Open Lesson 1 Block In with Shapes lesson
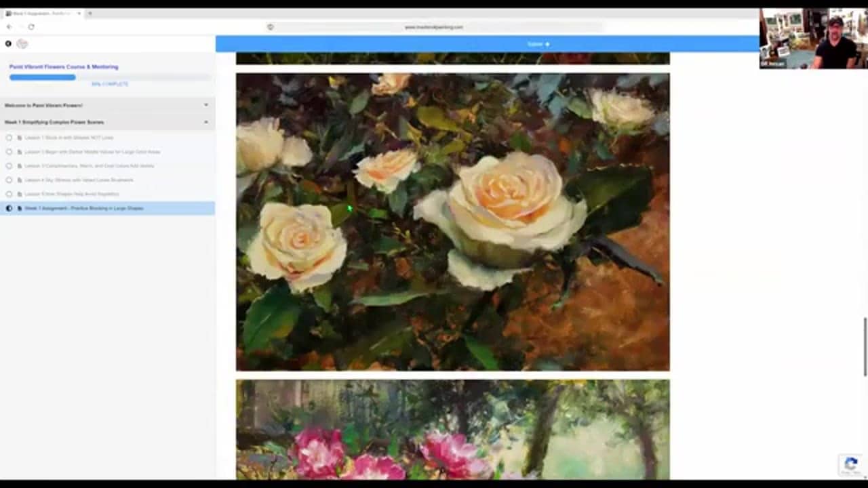 point(68,138)
